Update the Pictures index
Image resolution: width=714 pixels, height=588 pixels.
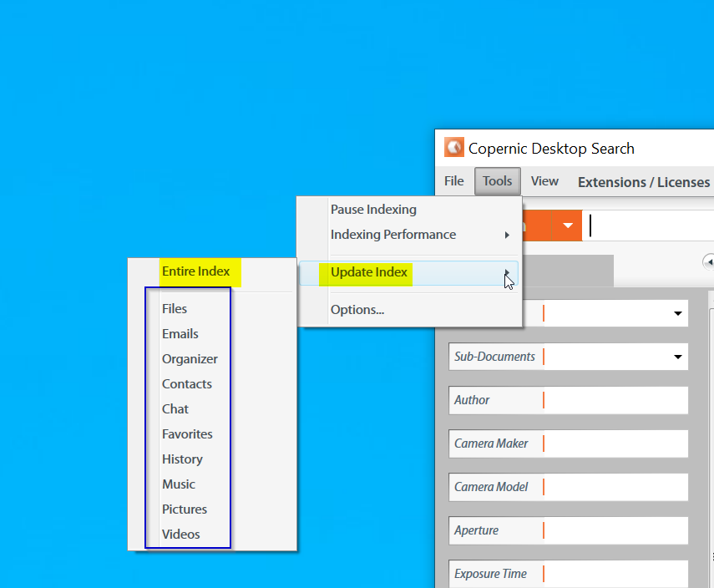pos(212,509)
